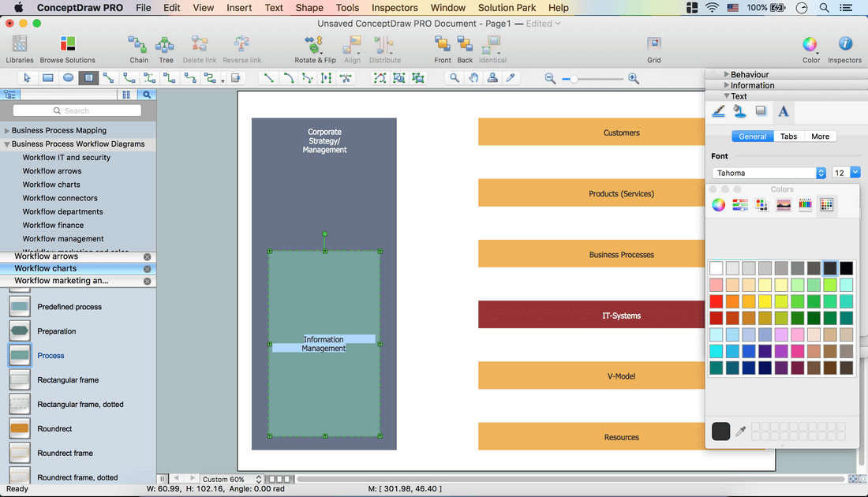The width and height of the screenshot is (868, 497).
Task: Open the Libraries panel
Action: click(x=20, y=45)
